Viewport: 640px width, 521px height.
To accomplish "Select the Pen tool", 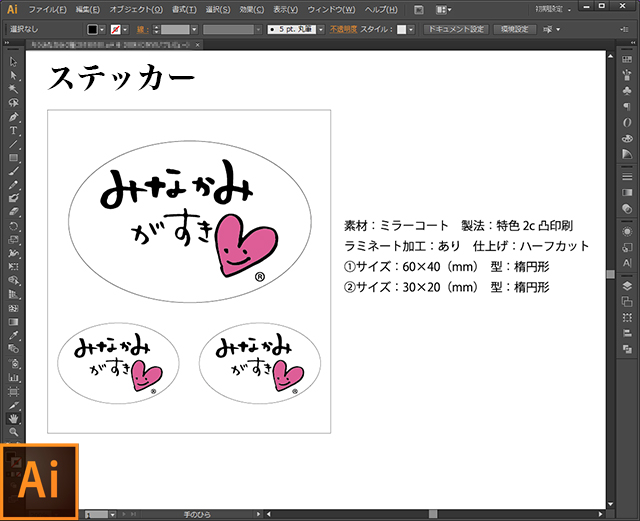I will click(x=13, y=117).
